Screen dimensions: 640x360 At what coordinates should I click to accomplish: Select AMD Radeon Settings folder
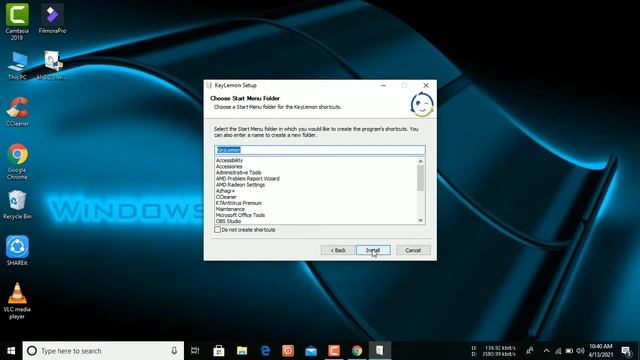(240, 185)
